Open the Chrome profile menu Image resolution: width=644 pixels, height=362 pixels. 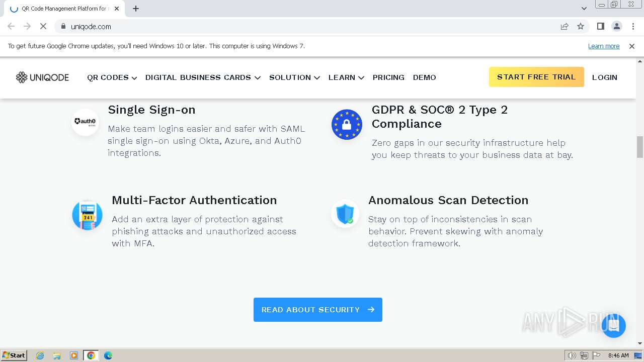pos(616,27)
